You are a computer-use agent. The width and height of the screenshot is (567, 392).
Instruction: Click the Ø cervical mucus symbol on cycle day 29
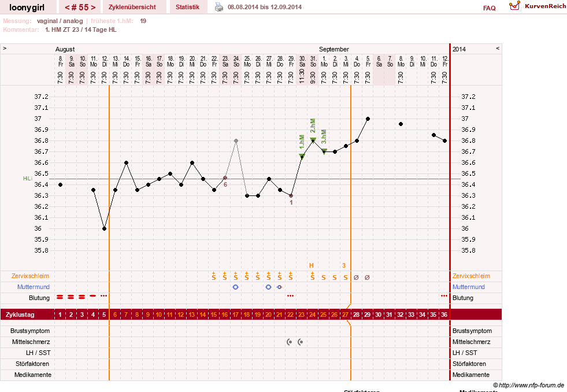[367, 278]
